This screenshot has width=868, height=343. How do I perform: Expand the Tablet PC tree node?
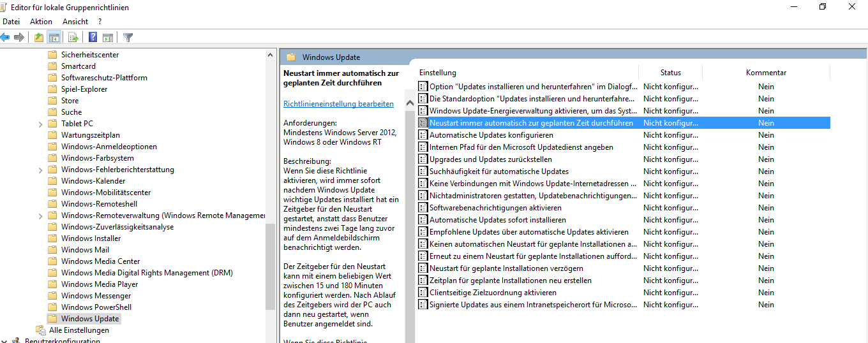point(41,124)
